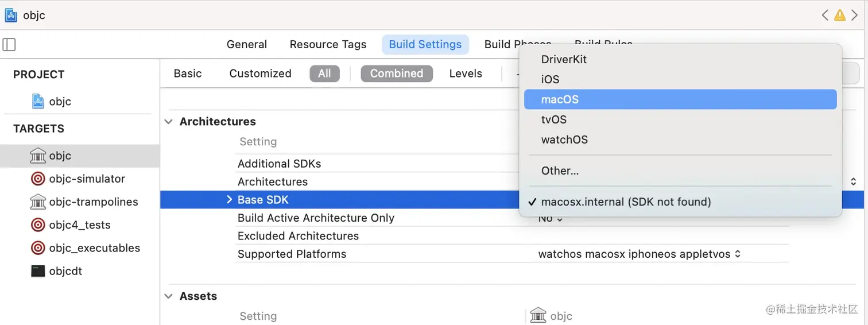Screen dimensions: 868x325
Task: Choose Other... in the SDK menu
Action: 560,171
